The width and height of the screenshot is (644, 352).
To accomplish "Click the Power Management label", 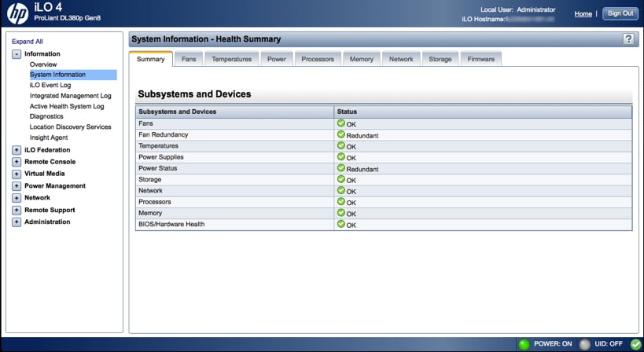I will coord(55,186).
